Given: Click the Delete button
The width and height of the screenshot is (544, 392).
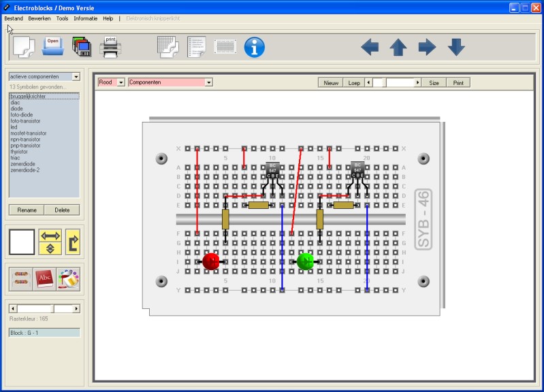Looking at the screenshot, I should coord(62,210).
